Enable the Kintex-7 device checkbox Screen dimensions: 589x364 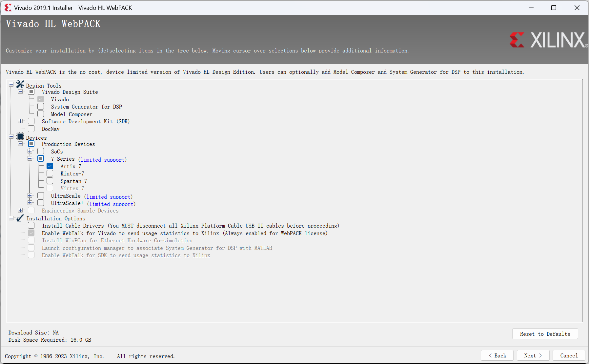(x=50, y=173)
